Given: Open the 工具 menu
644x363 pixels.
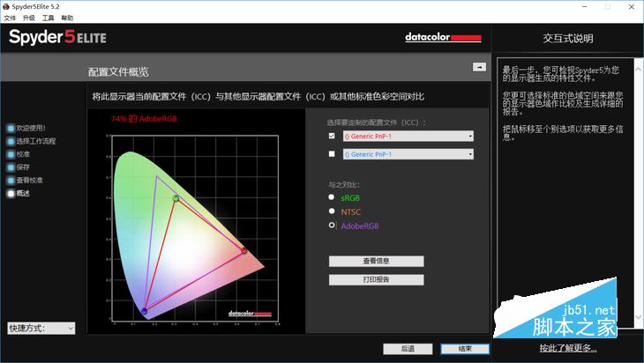Looking at the screenshot, I should point(48,18).
